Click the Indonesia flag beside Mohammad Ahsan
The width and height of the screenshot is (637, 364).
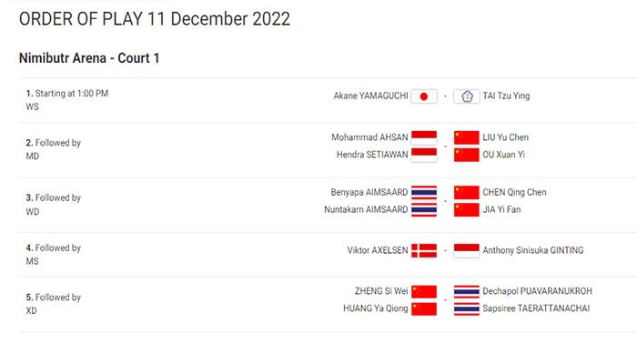424,137
